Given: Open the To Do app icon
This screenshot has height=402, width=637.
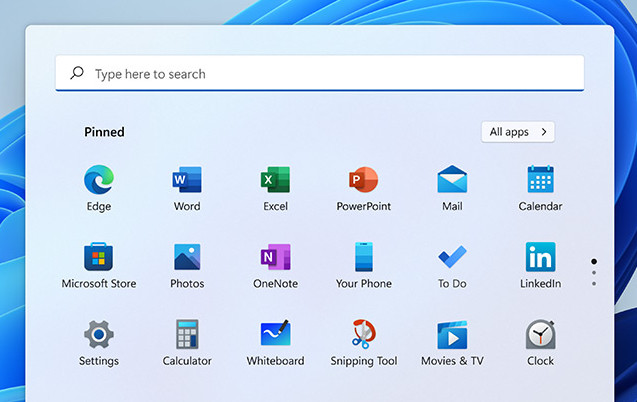Looking at the screenshot, I should [452, 257].
